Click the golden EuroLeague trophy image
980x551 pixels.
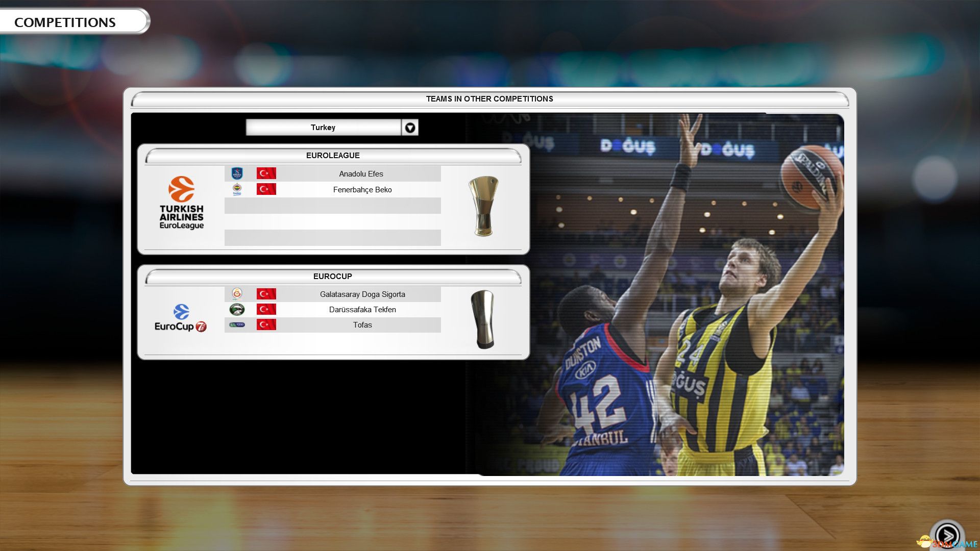click(483, 206)
